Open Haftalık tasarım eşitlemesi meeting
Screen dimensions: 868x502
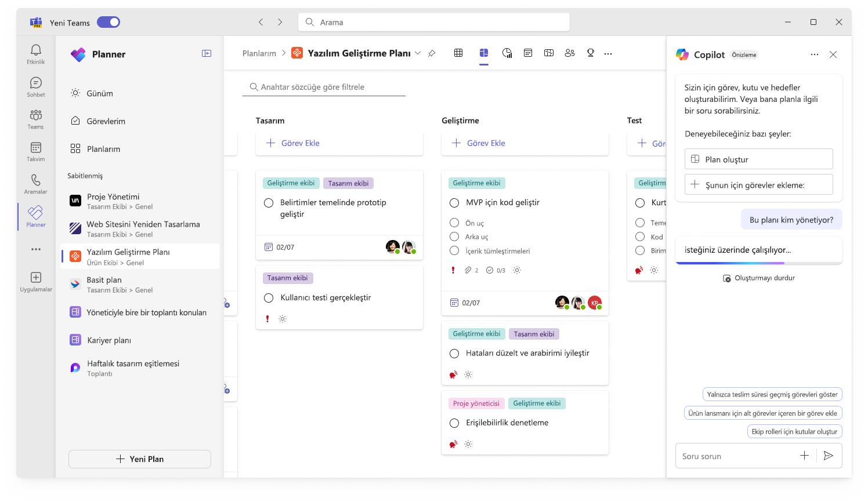click(140, 368)
